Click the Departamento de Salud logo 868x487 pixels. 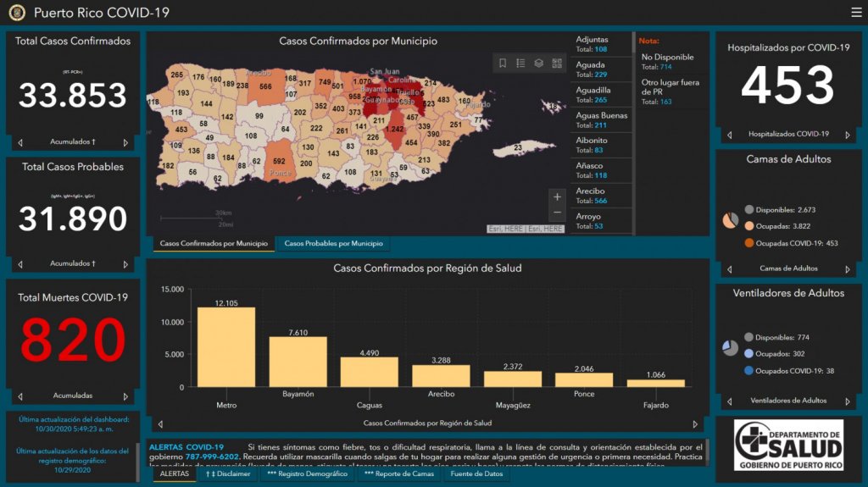[789, 445]
